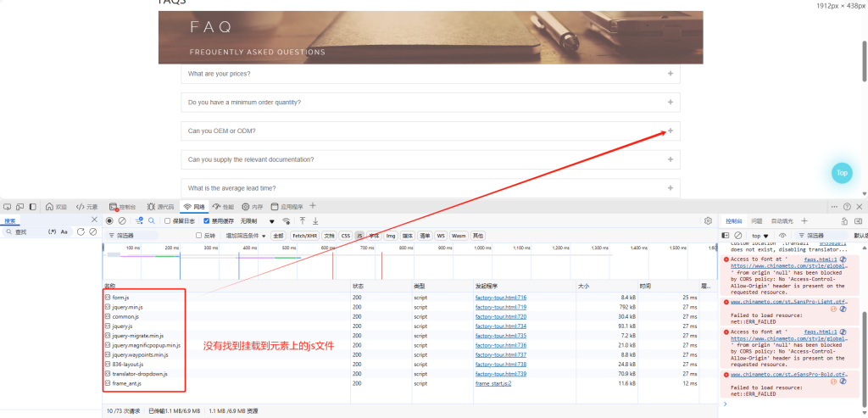Screen dimensions: 868x418
Task: Click the network filter funnel icon
Action: [x=139, y=221]
